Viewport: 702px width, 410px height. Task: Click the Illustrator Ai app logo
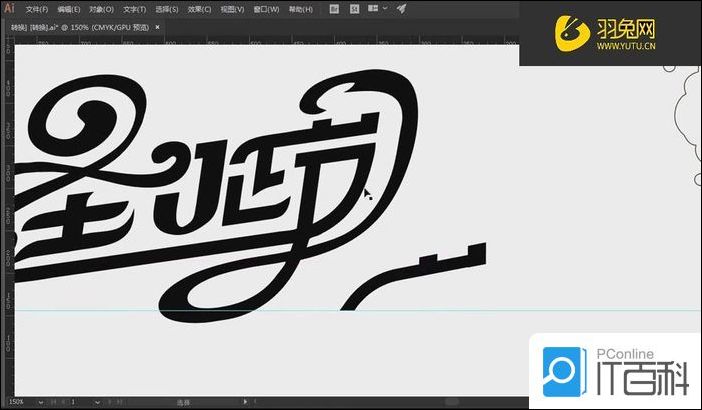coord(9,8)
